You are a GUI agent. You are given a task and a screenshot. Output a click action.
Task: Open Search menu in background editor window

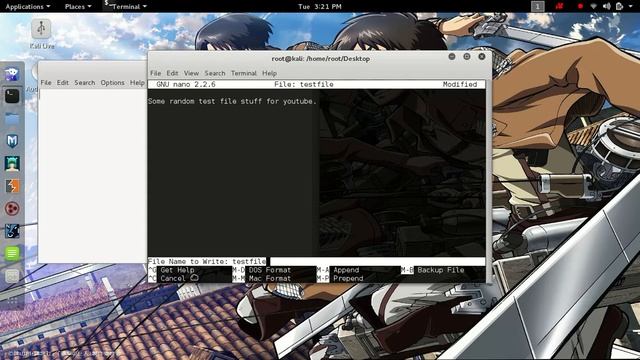pos(84,82)
